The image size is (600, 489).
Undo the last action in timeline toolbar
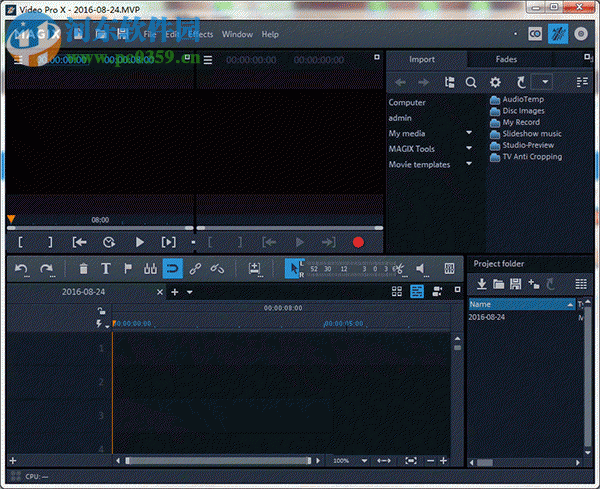tap(21, 269)
